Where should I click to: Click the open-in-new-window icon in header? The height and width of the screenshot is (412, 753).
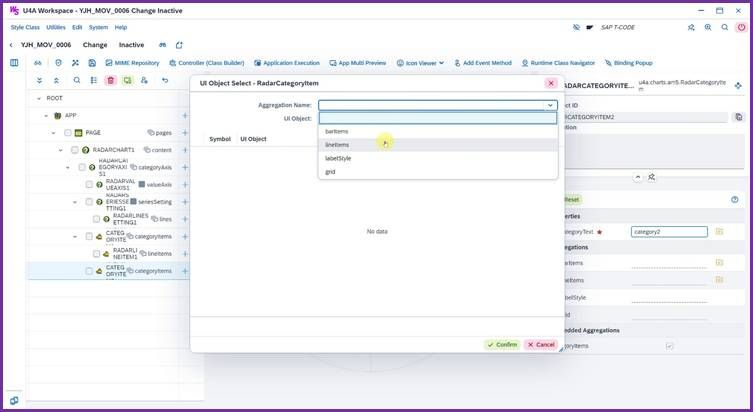click(x=179, y=45)
